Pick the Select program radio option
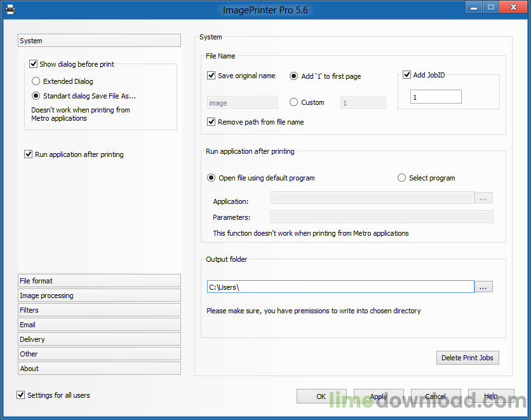Screen dimensions: 531x420 tap(401, 178)
